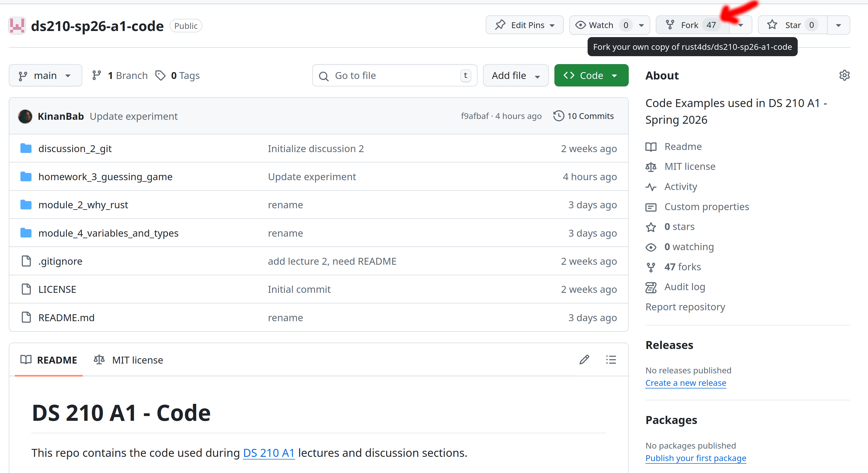The height and width of the screenshot is (473, 868).
Task: Click the repository owner avatar icon
Action: (17, 26)
